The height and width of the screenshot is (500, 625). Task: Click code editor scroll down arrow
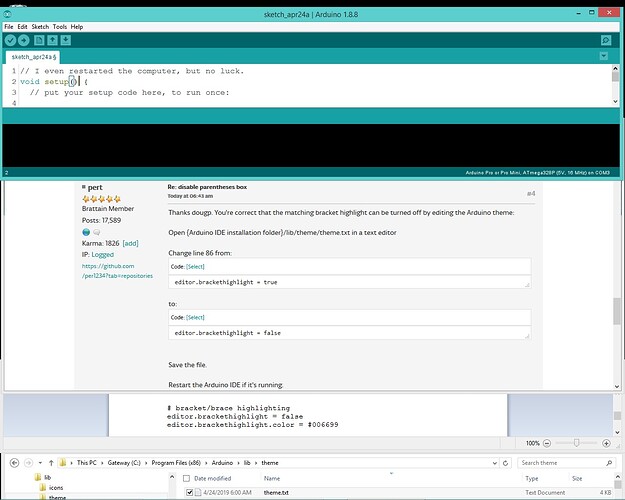[615, 102]
